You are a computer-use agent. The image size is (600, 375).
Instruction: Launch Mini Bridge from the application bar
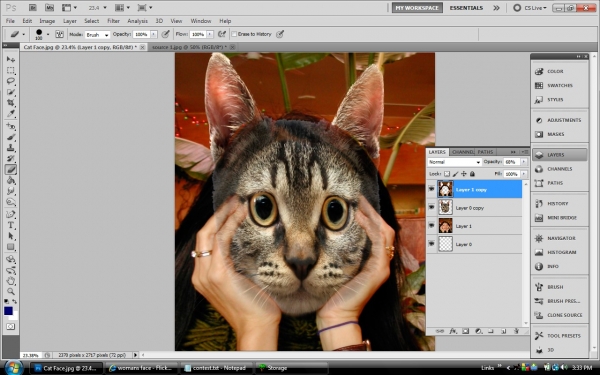pos(49,8)
